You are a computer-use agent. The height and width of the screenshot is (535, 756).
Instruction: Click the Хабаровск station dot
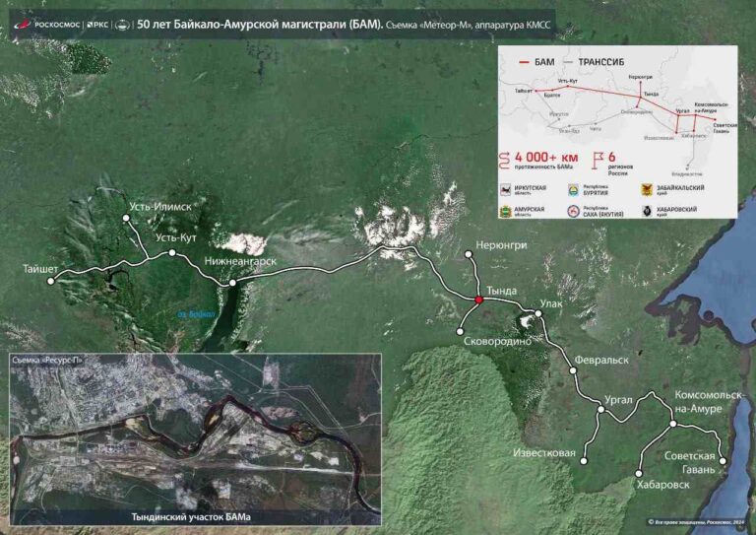(639, 472)
